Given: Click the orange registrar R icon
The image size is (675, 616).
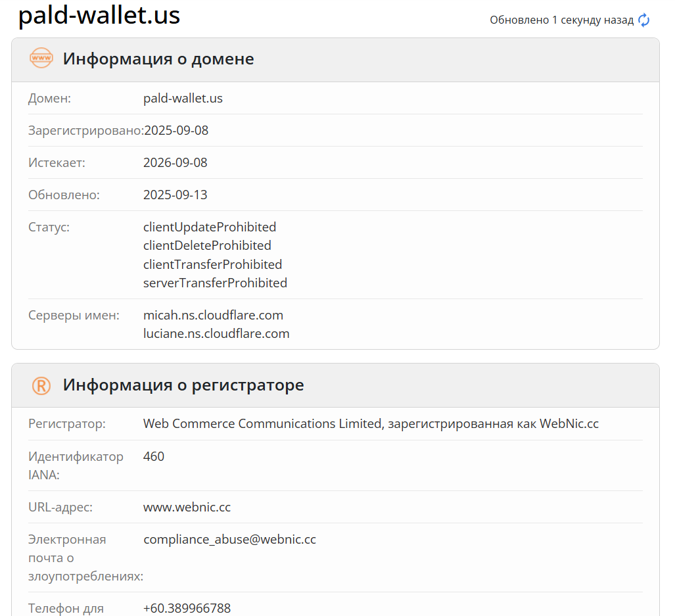Looking at the screenshot, I should tap(41, 385).
